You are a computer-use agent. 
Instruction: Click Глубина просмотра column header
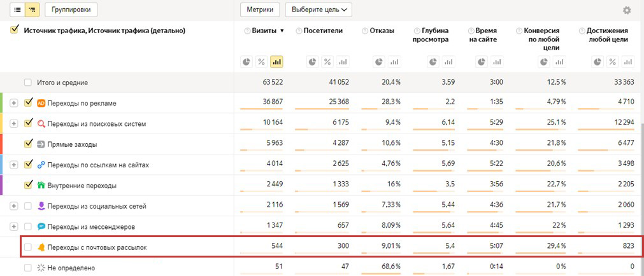(x=434, y=35)
